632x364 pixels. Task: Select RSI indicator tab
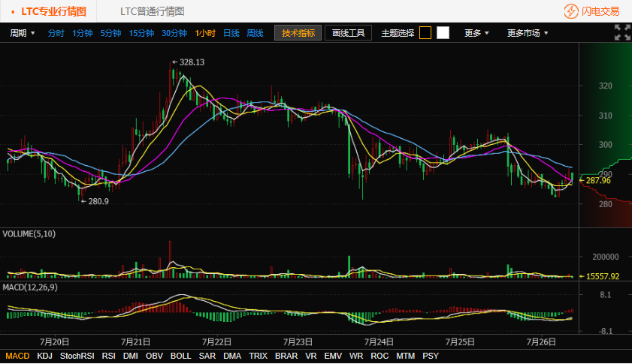[108, 356]
